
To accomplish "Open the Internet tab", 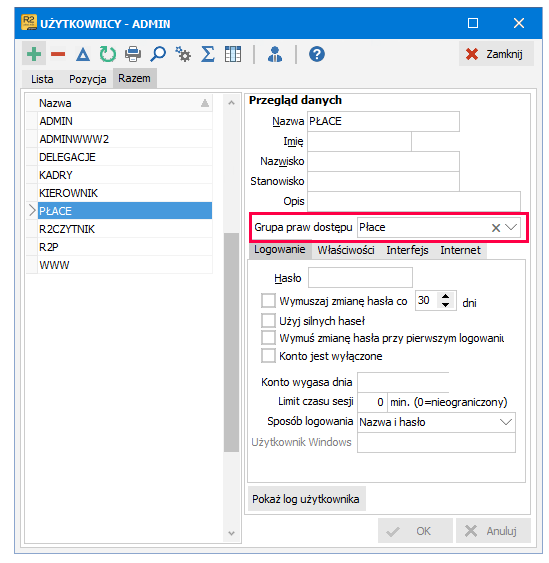I will (460, 250).
